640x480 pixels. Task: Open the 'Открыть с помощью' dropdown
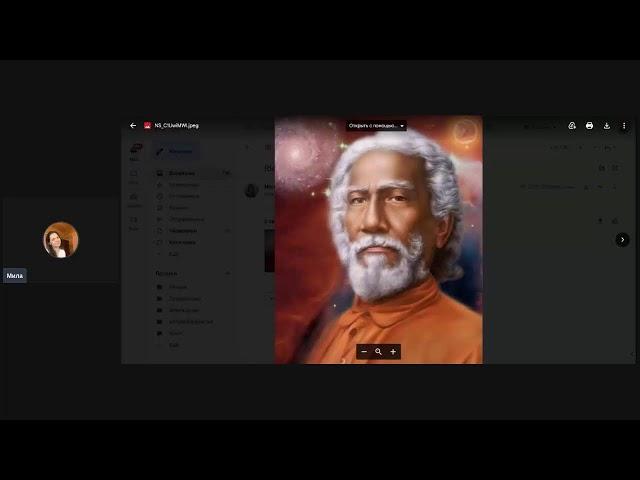(376, 126)
